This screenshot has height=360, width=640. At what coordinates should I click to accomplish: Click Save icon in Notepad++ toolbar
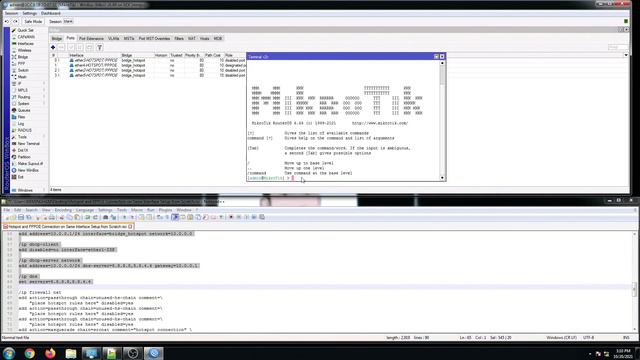[x=21, y=217]
